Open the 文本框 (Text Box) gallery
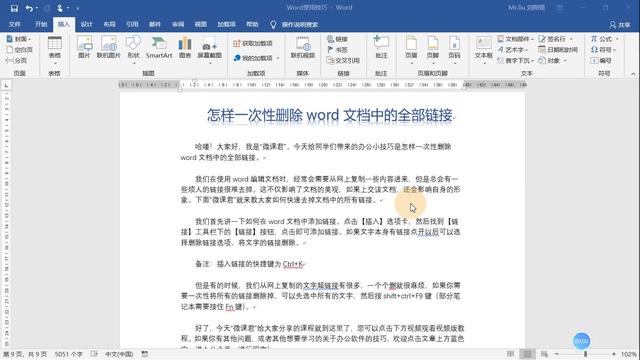 click(484, 50)
